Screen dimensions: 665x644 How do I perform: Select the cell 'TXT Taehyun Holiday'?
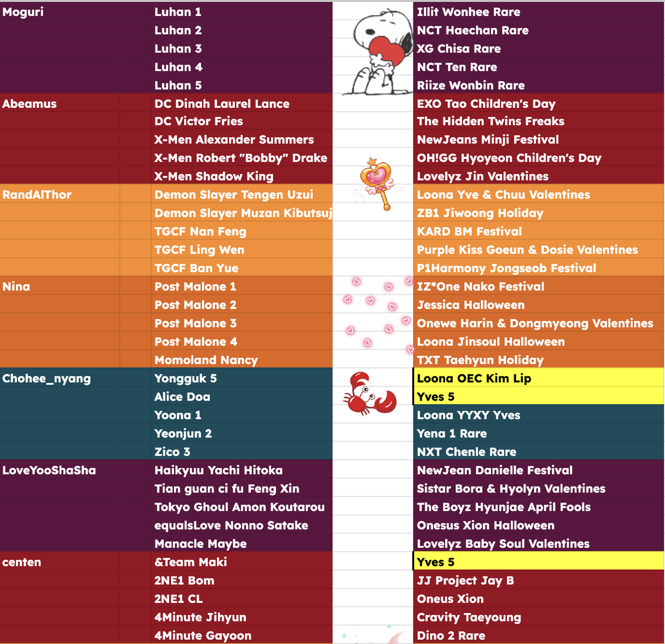[539, 360]
